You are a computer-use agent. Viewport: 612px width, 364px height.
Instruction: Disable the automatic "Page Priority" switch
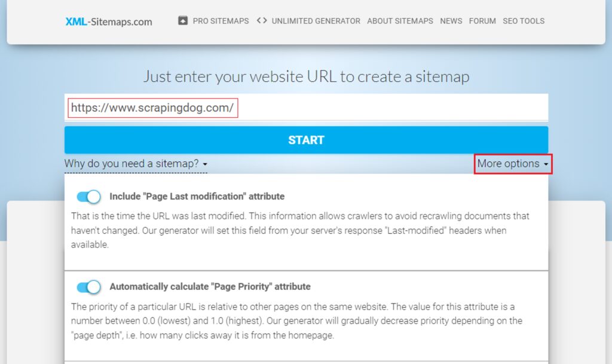88,287
